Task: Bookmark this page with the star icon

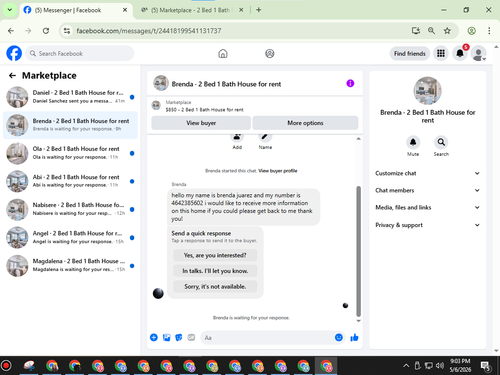Action: coord(447,31)
